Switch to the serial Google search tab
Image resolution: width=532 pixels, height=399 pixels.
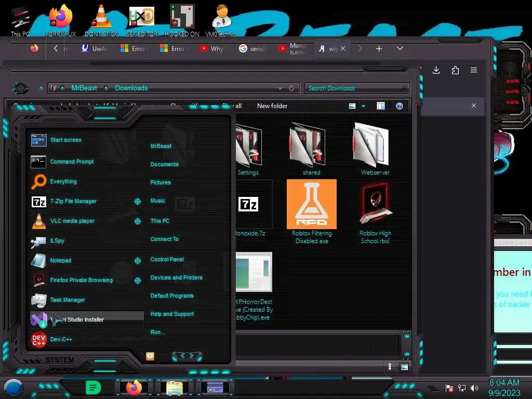point(252,48)
